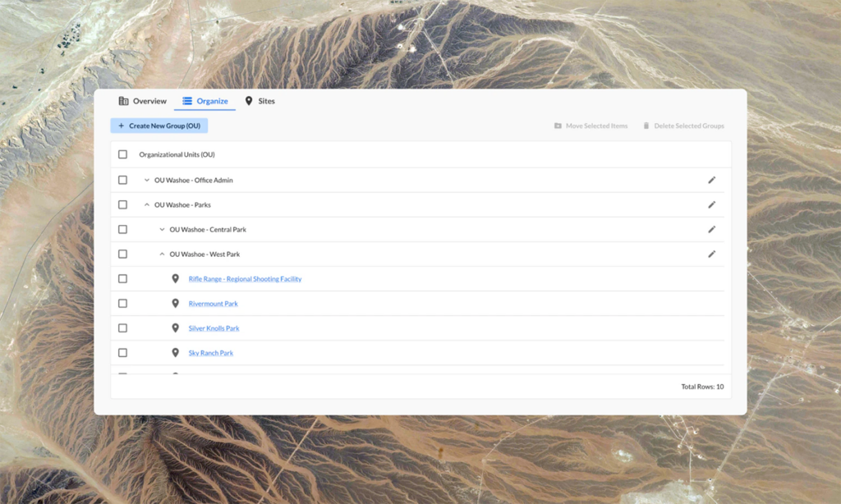The image size is (841, 504).
Task: Edit the OU Washoe - West Park group
Action: 711,254
